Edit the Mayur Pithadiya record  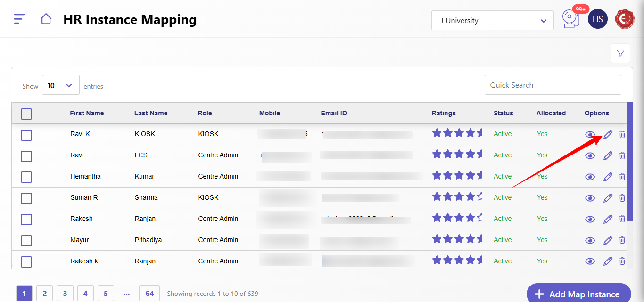(x=608, y=240)
